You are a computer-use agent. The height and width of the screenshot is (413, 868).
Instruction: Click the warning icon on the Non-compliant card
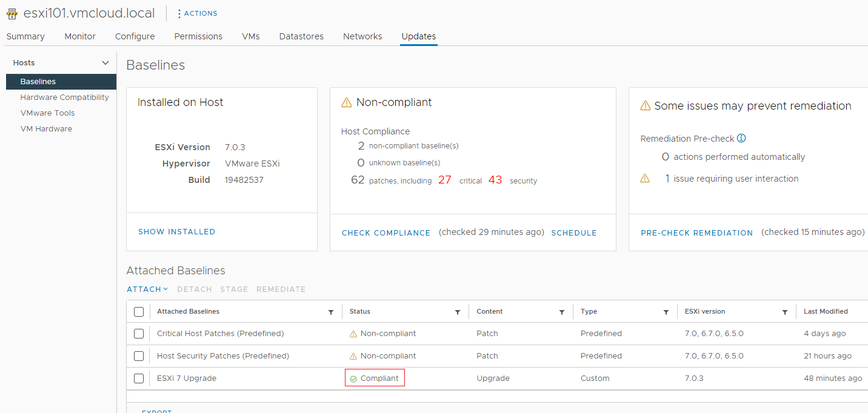[x=346, y=102]
